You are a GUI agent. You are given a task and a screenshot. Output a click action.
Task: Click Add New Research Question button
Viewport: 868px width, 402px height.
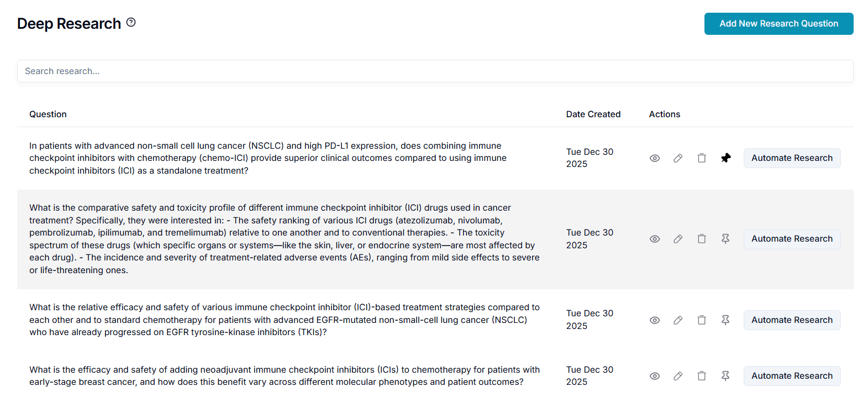[x=778, y=24]
